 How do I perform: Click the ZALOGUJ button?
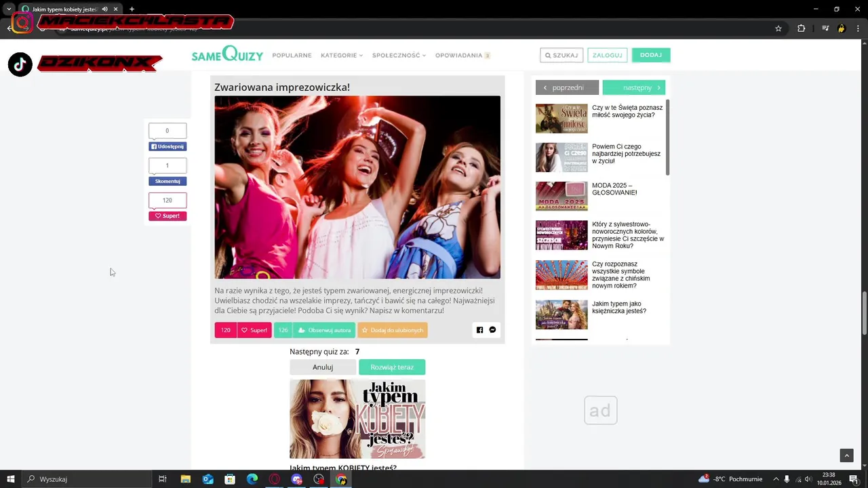click(607, 56)
